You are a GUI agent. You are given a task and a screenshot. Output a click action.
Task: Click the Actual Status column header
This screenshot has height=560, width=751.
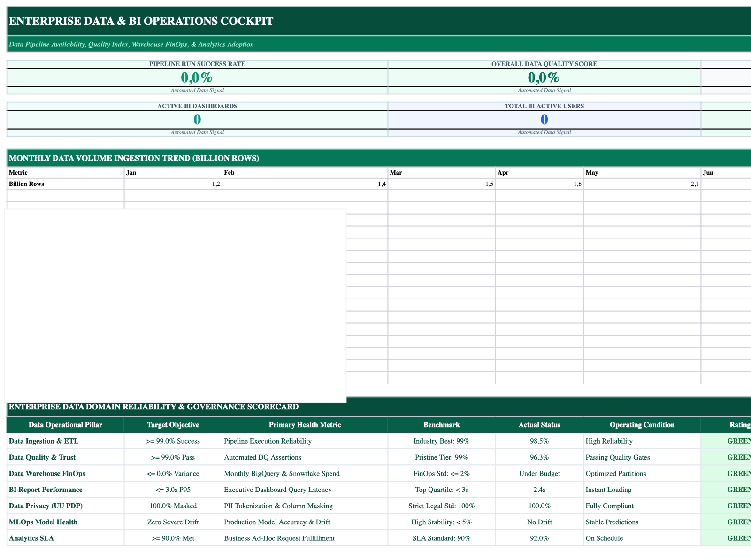point(539,425)
